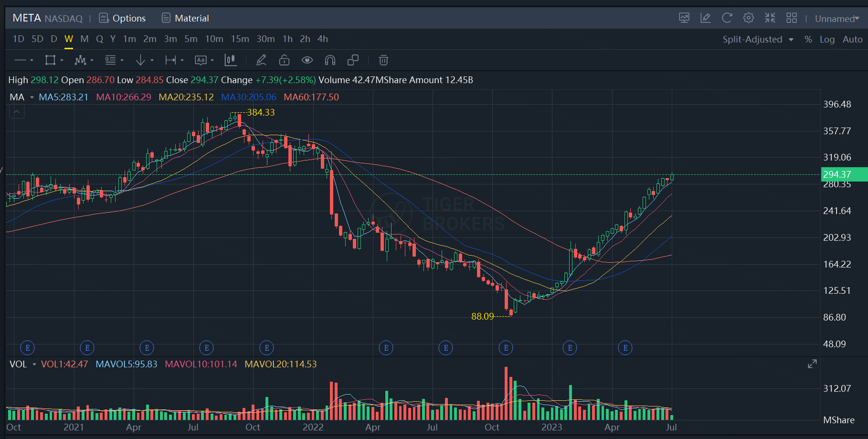868x439 pixels.
Task: Open the Options button
Action: tap(122, 18)
